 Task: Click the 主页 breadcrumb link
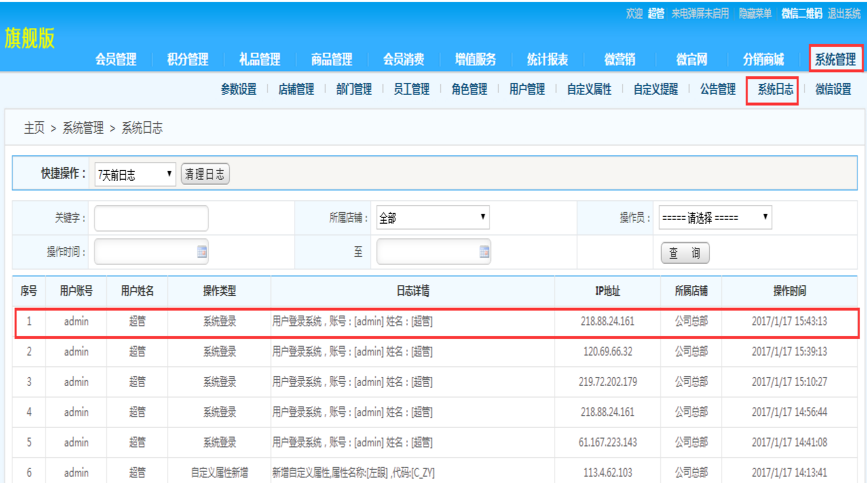[35, 128]
